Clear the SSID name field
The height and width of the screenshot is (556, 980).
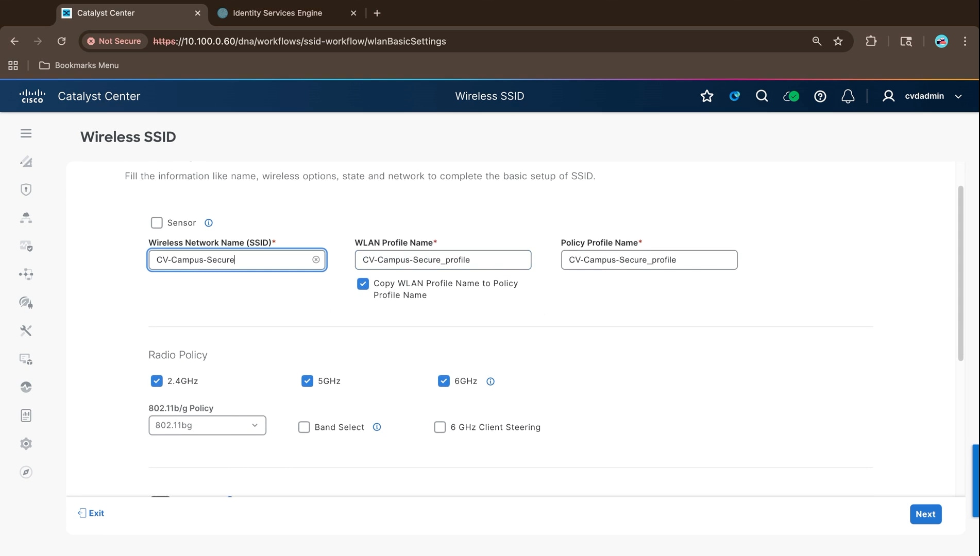pyautogui.click(x=316, y=259)
